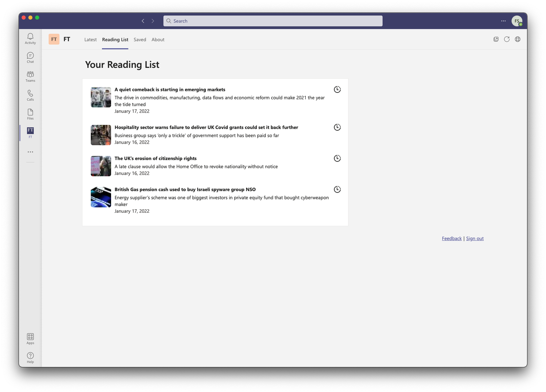The width and height of the screenshot is (546, 392).
Task: Open the Calls section
Action: [30, 95]
